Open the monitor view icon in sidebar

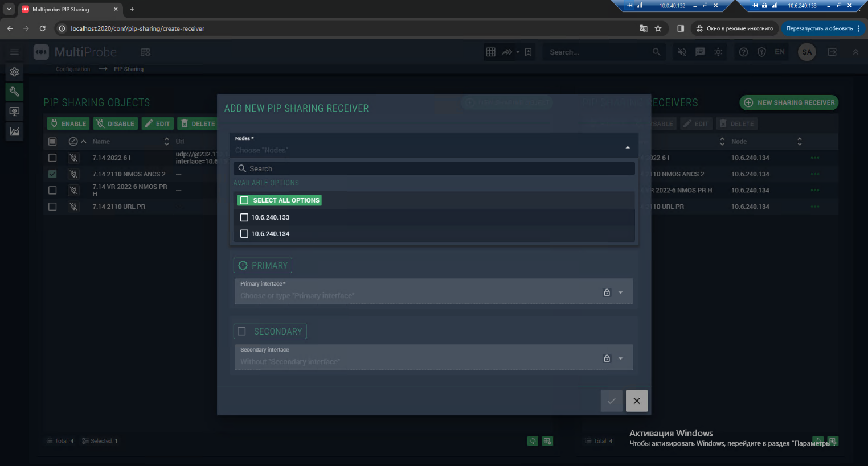click(x=14, y=112)
